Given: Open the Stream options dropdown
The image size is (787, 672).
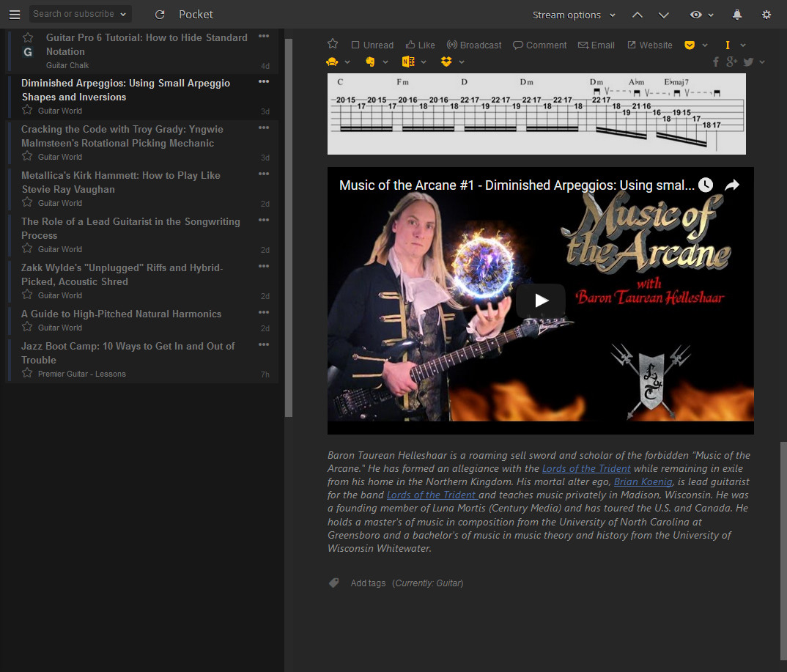Looking at the screenshot, I should (x=574, y=15).
